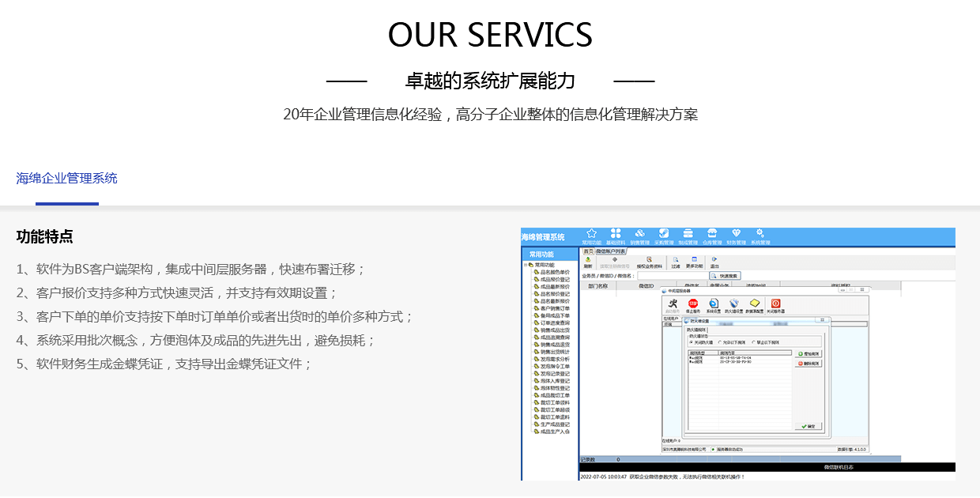The image size is (980, 498).
Task: Open the 采购管理 navigation icon
Action: (664, 236)
